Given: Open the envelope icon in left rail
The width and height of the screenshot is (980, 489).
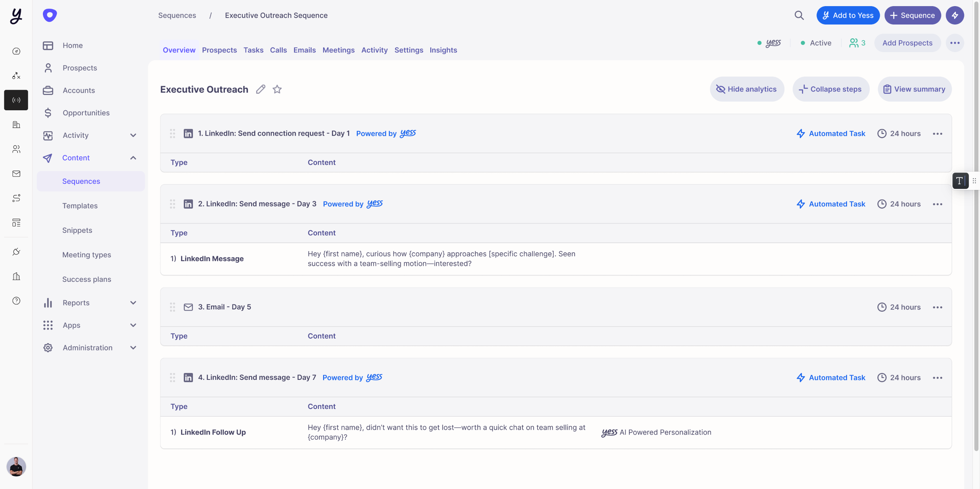Looking at the screenshot, I should [16, 174].
